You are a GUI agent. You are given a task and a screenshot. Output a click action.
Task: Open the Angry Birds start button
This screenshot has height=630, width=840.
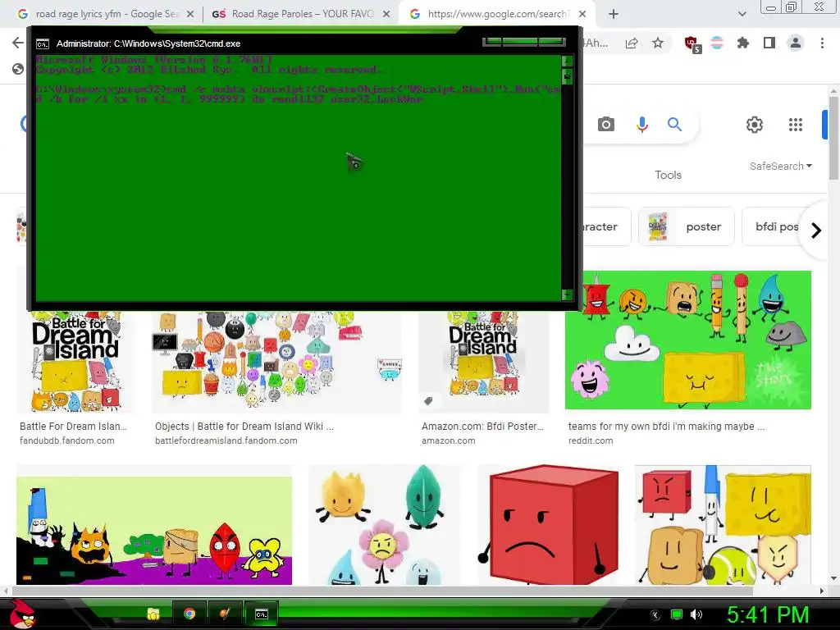tap(22, 614)
